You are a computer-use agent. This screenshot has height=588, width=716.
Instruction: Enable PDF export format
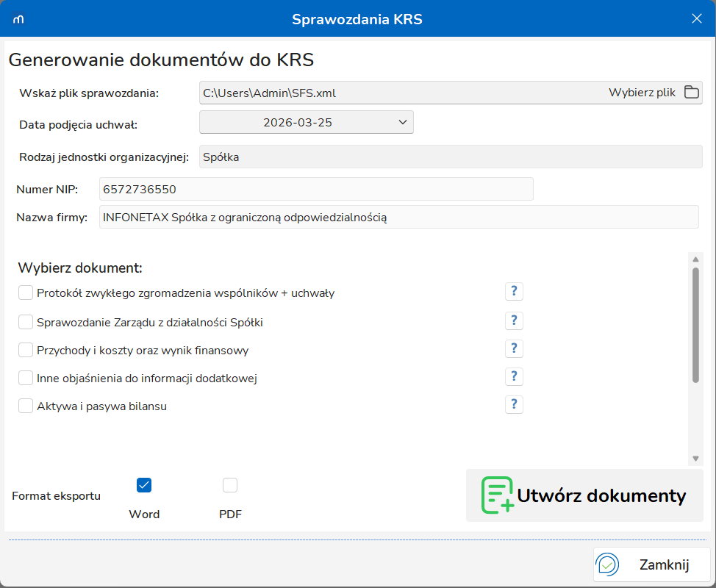(x=230, y=485)
